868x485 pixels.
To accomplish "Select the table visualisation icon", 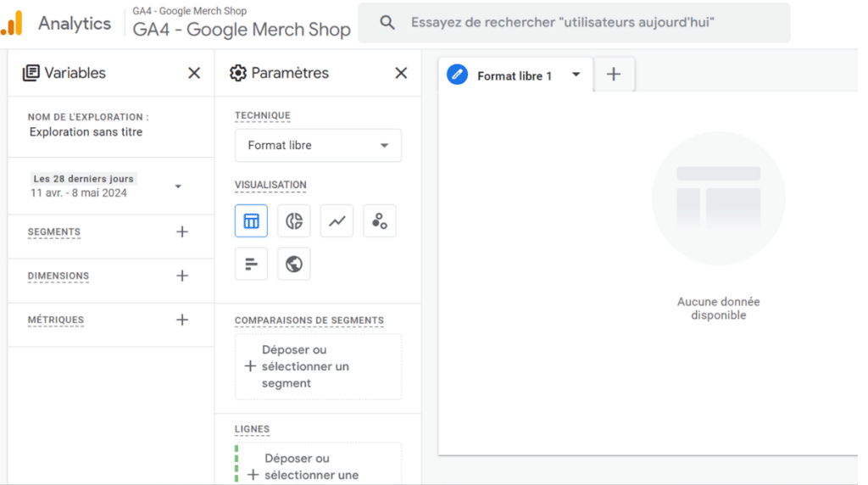I will point(251,221).
